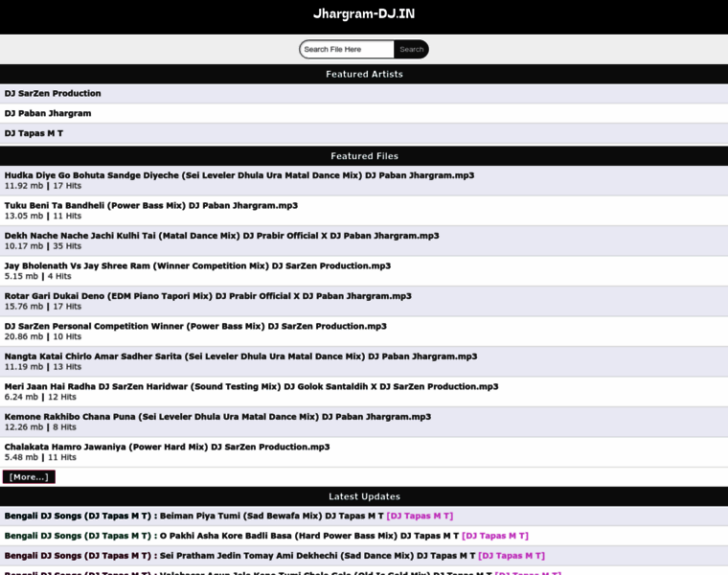Click the Latest Updates section header

tap(364, 496)
